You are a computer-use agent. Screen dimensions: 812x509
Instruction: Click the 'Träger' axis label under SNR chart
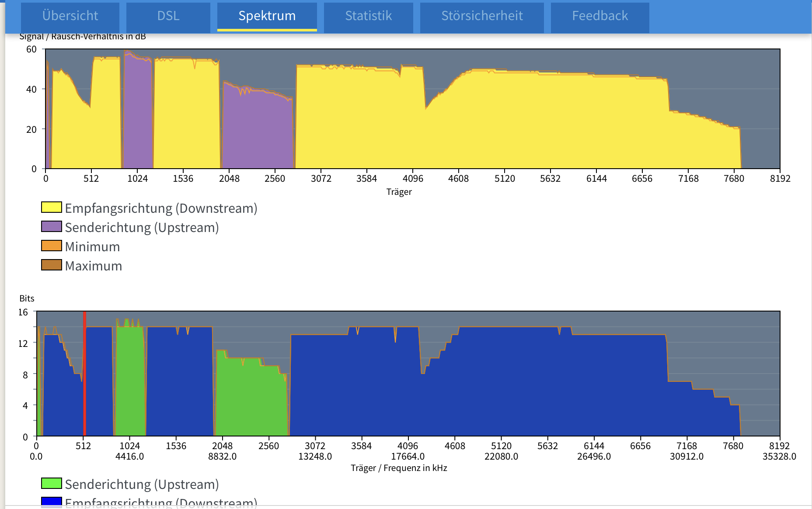[x=399, y=192]
